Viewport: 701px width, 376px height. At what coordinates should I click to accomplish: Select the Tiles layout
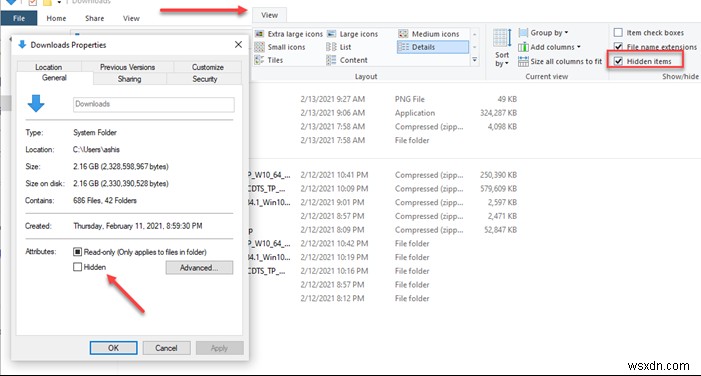tap(269, 60)
